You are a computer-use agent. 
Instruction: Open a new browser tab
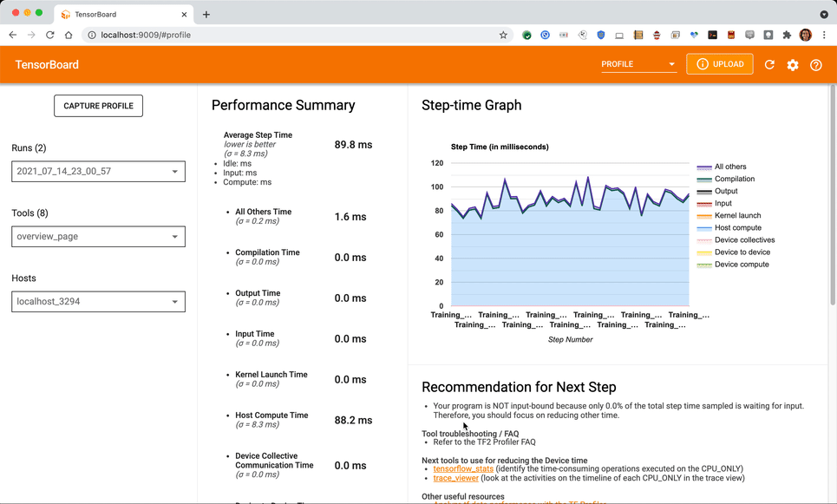(x=206, y=15)
